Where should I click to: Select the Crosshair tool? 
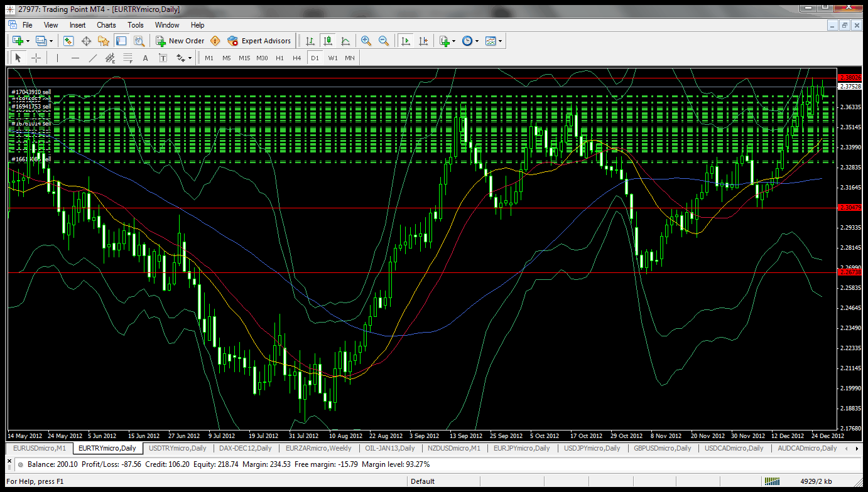[36, 58]
